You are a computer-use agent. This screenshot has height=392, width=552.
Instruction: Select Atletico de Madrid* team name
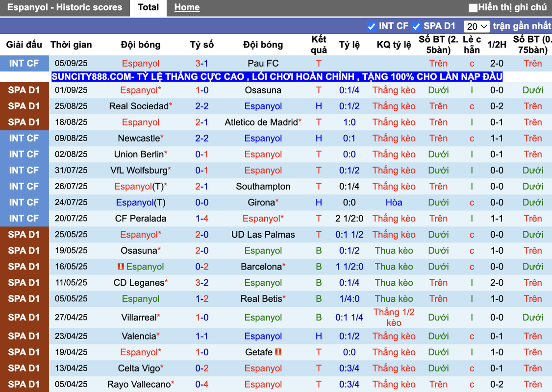(x=263, y=122)
